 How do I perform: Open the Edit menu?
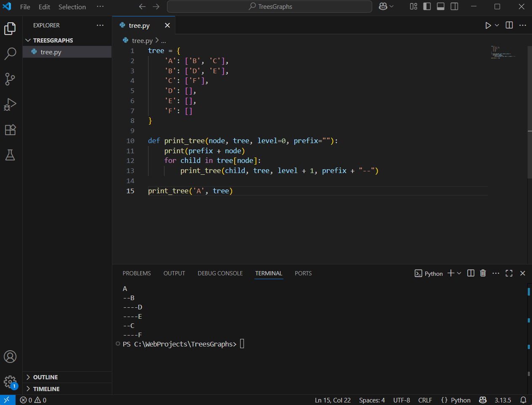[44, 7]
